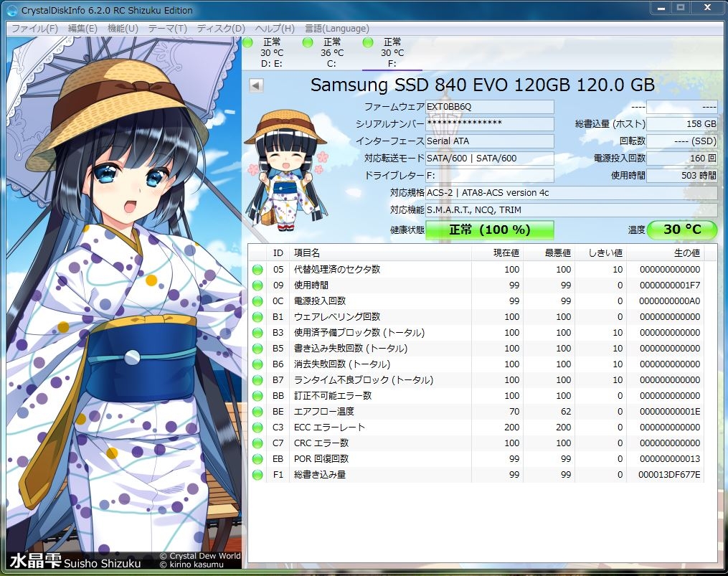Screen dimensions: 728x576
Task: Click the status circle of row 09
Action: (x=257, y=285)
